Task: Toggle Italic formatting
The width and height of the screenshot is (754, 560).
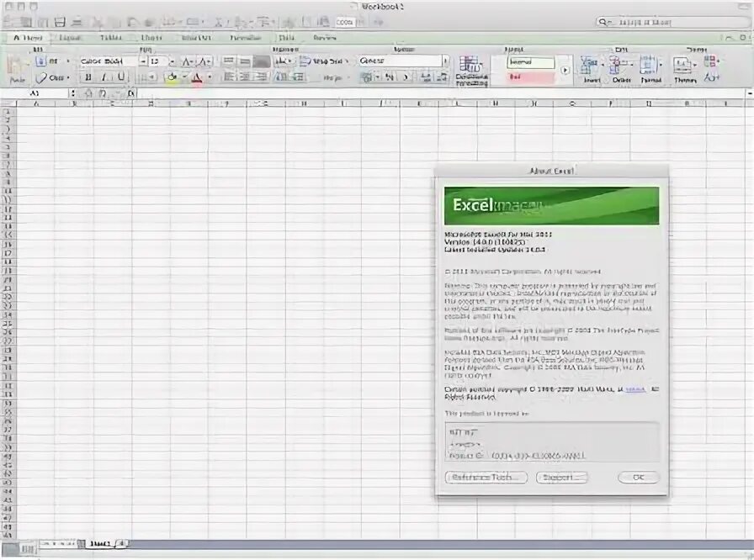Action: click(104, 77)
